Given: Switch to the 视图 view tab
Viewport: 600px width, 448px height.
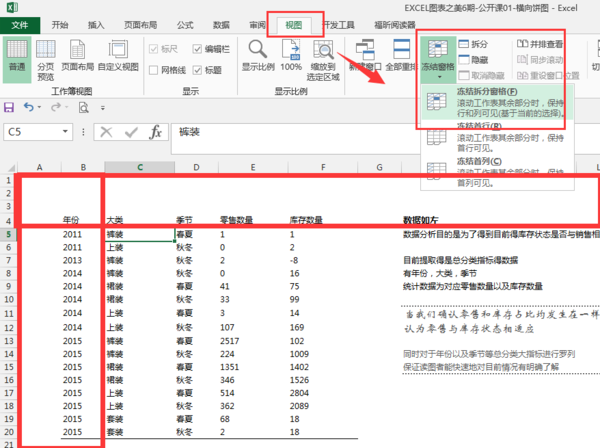Looking at the screenshot, I should pos(294,25).
